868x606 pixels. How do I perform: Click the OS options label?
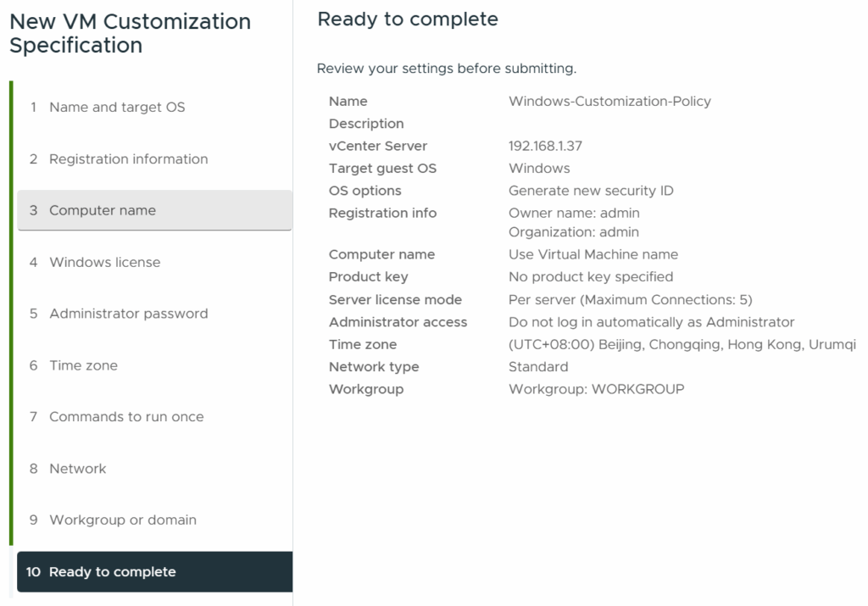pos(364,191)
